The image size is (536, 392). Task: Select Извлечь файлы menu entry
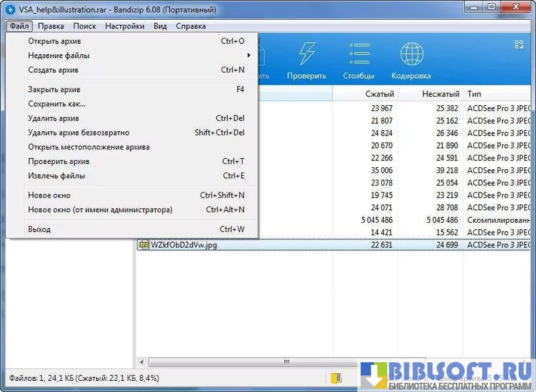(56, 176)
